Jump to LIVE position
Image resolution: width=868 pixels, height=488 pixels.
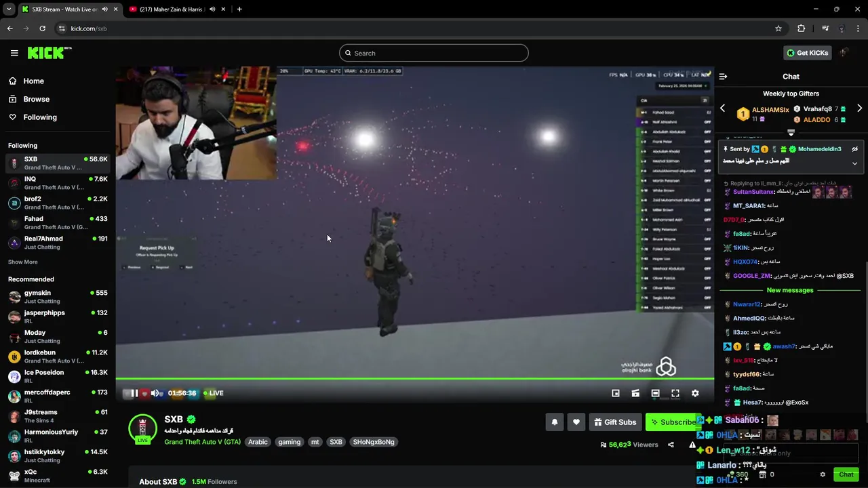pos(214,393)
